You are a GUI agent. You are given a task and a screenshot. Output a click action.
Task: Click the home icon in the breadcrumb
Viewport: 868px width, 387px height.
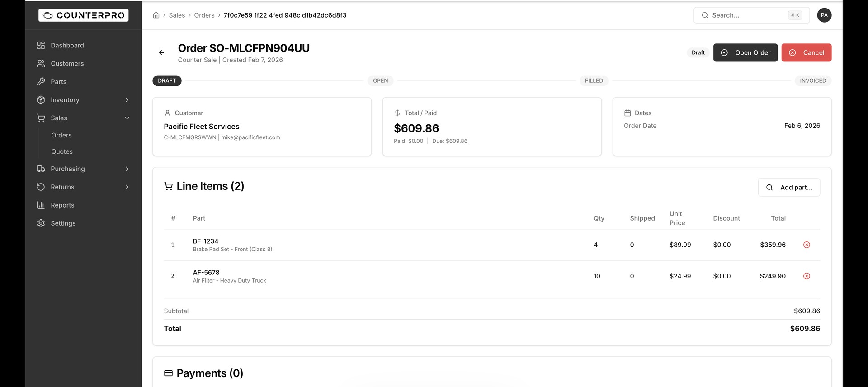156,15
